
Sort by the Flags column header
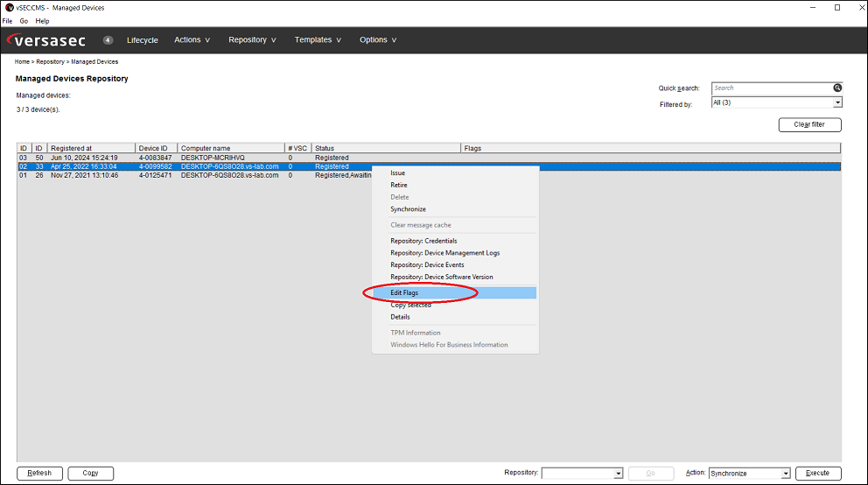click(x=650, y=148)
